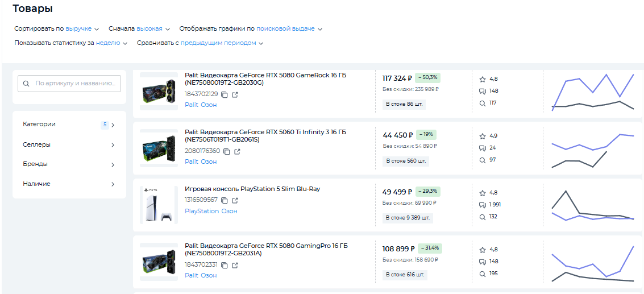Open the sort by "выручке" dropdown

click(x=82, y=28)
